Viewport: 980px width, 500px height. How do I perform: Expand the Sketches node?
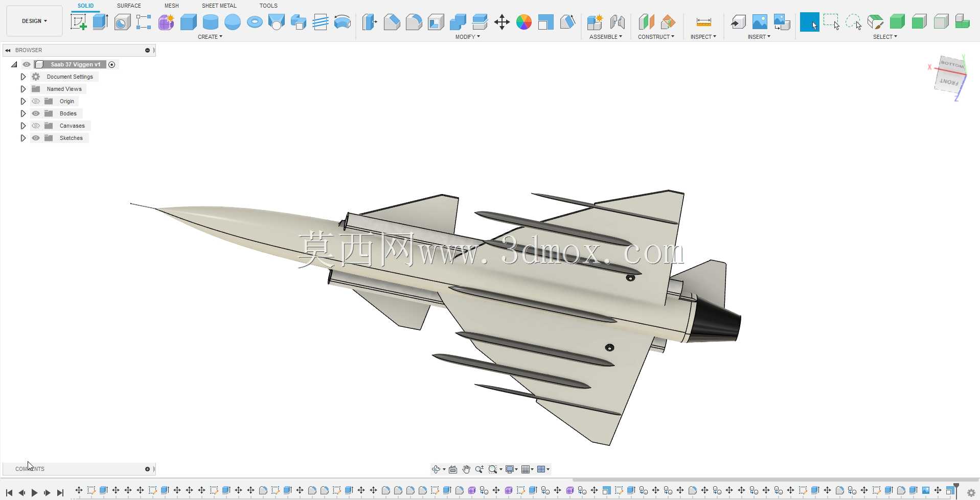(23, 138)
